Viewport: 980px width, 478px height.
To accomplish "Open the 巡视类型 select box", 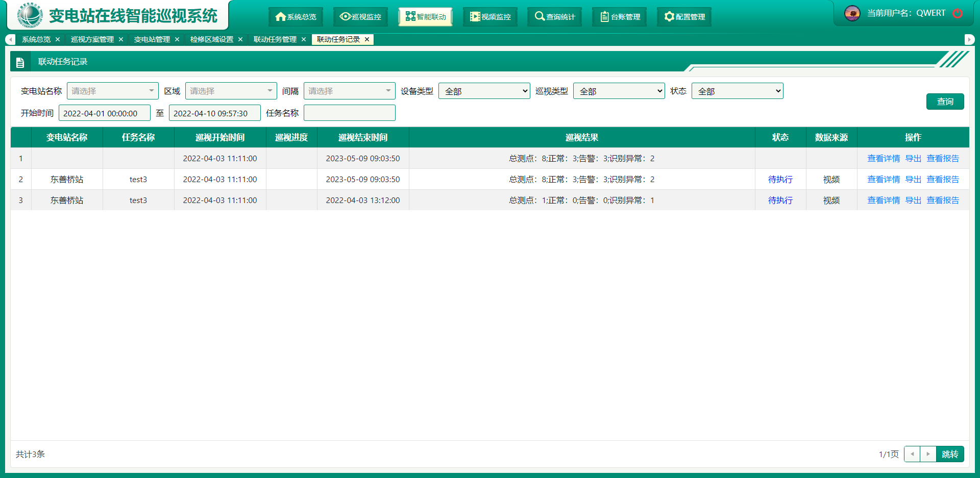I will point(619,91).
